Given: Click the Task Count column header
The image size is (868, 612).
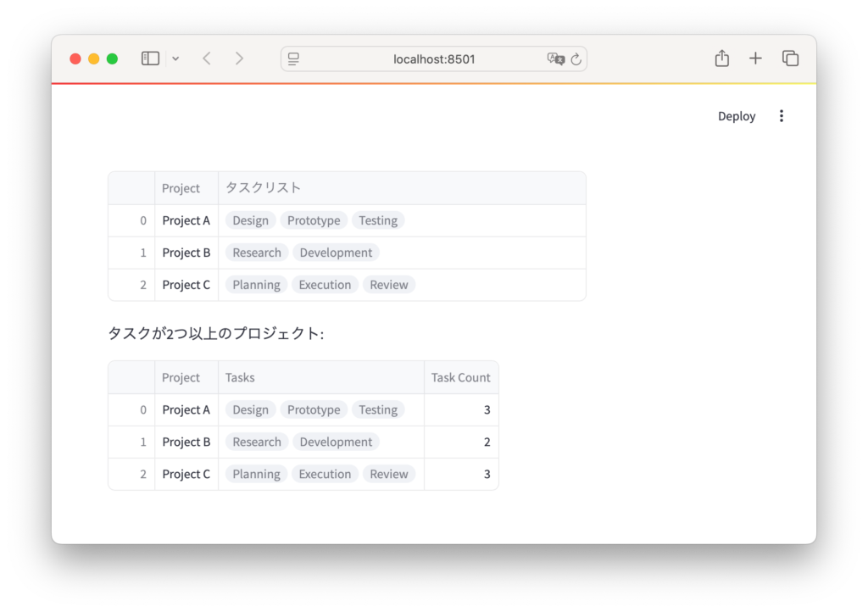Looking at the screenshot, I should tap(460, 378).
